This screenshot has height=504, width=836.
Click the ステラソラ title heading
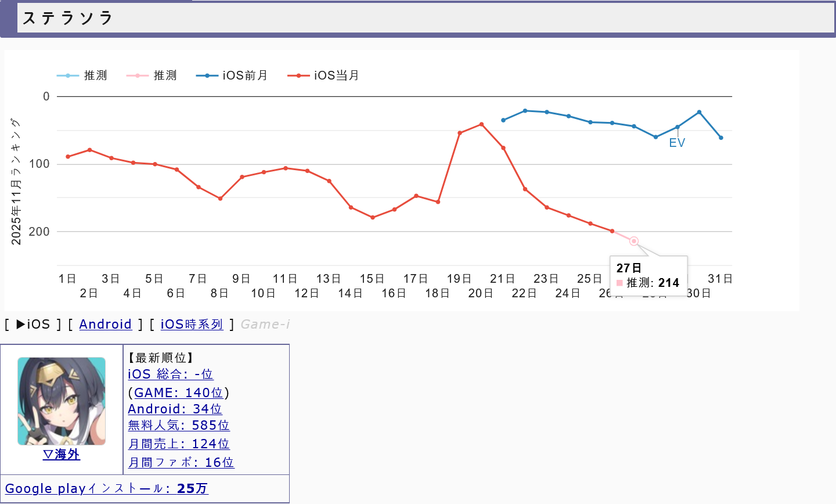67,18
